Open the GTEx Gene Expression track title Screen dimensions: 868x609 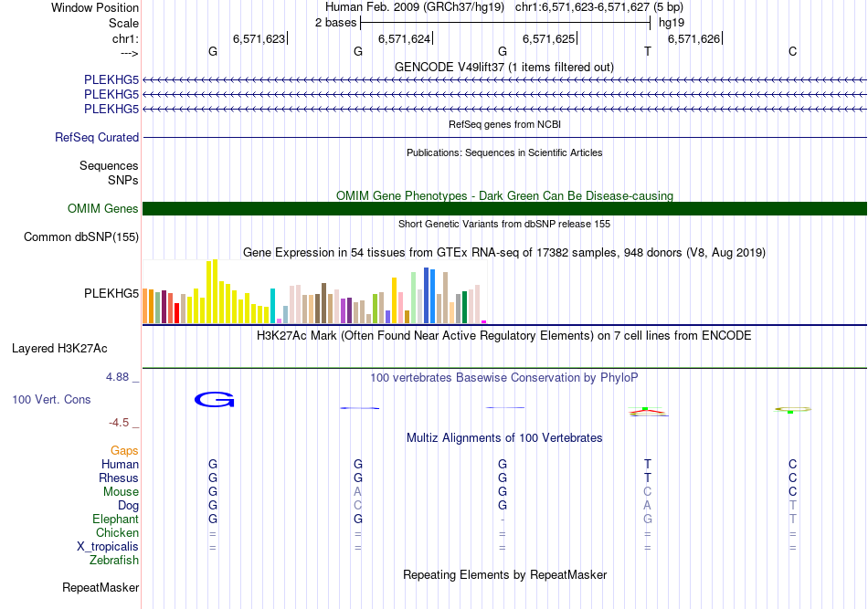tap(504, 252)
